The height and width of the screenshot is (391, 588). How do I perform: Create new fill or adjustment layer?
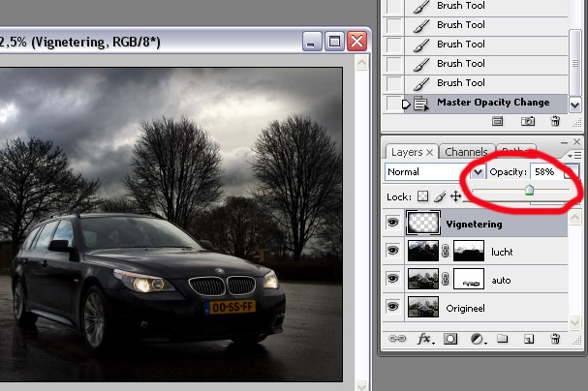[478, 340]
